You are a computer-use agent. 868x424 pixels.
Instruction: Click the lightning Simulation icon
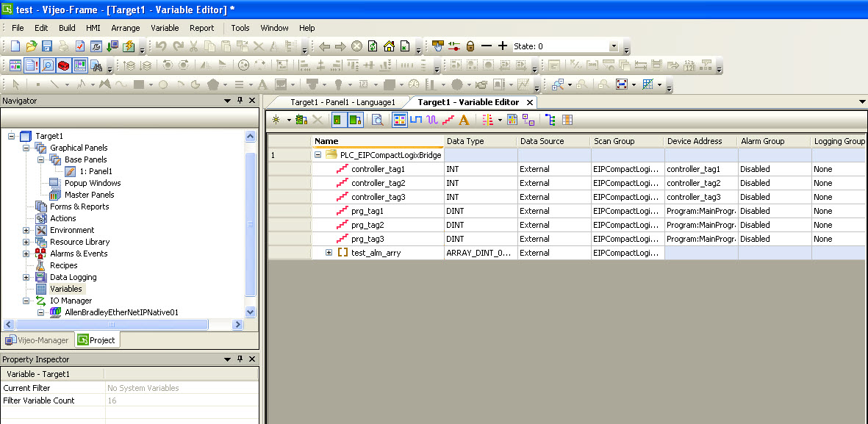[129, 46]
